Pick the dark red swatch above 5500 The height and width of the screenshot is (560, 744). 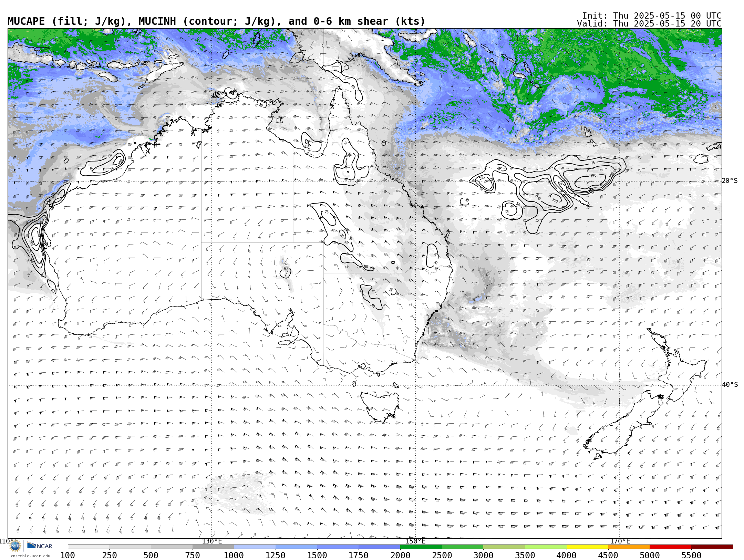[712, 547]
